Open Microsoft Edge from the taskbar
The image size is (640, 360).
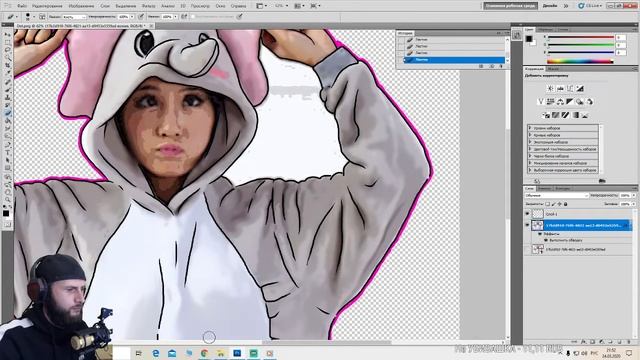pyautogui.click(x=156, y=353)
